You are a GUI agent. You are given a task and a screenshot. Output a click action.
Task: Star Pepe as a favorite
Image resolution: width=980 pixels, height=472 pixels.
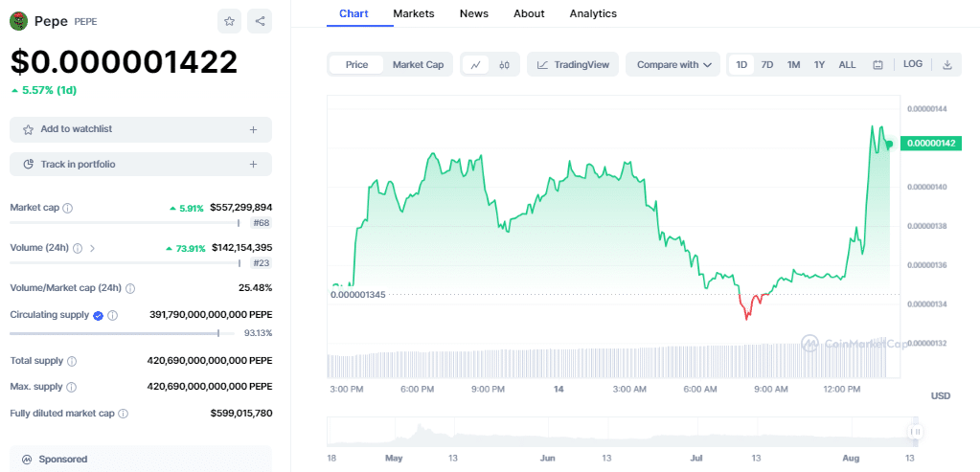tap(229, 21)
